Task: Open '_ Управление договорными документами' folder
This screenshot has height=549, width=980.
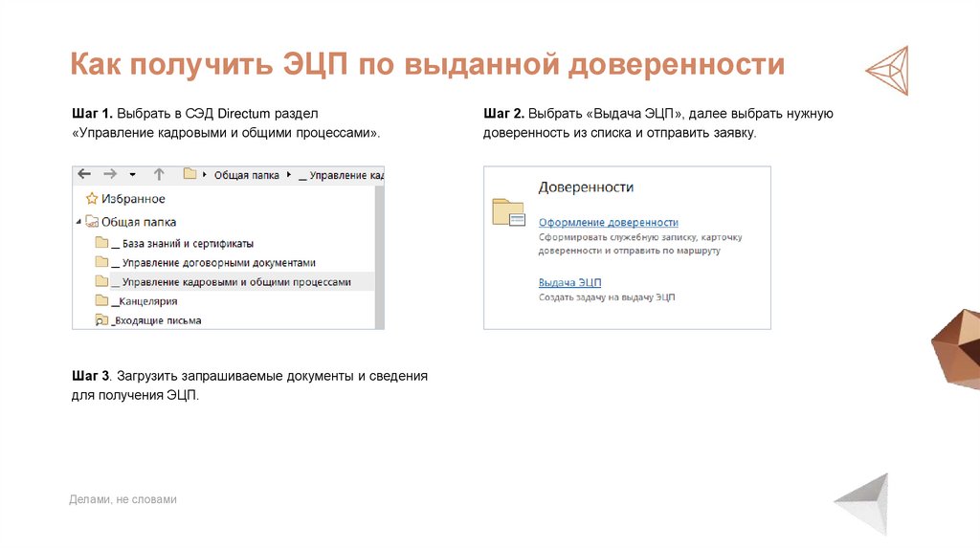Action: [x=213, y=263]
